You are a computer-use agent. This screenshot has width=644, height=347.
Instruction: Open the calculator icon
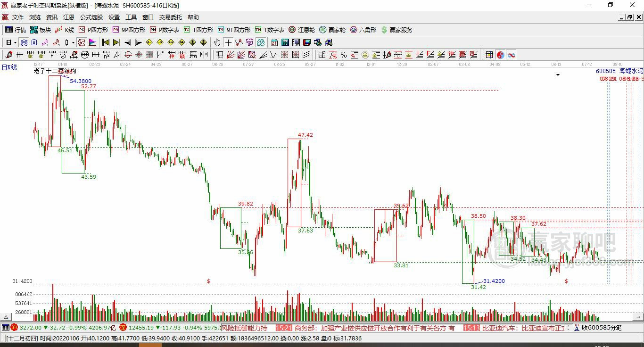coord(285,42)
